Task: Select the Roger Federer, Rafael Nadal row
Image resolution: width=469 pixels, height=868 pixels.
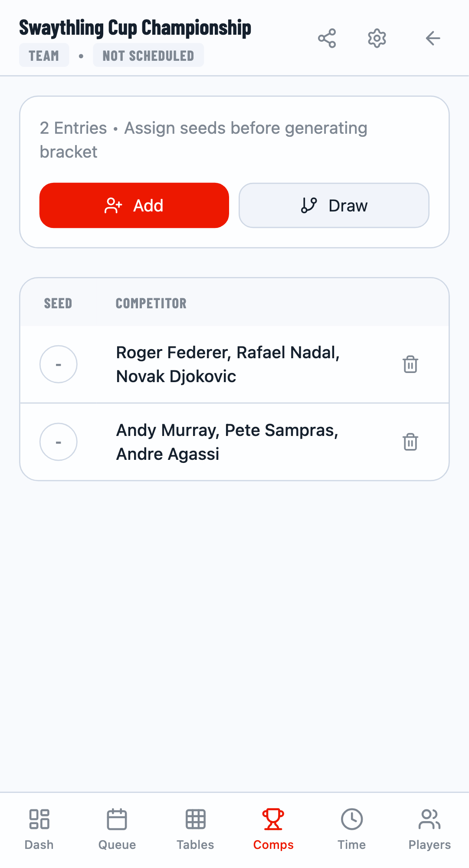Action: pos(228,364)
